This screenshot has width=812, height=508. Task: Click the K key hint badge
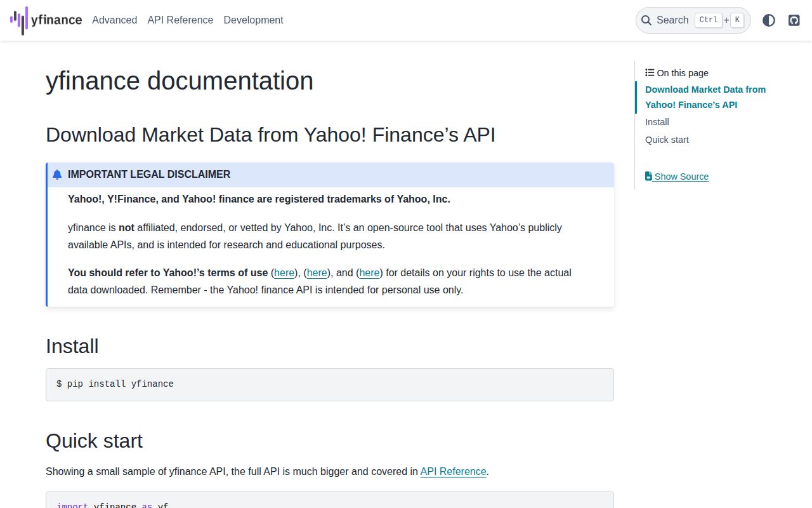click(x=737, y=20)
